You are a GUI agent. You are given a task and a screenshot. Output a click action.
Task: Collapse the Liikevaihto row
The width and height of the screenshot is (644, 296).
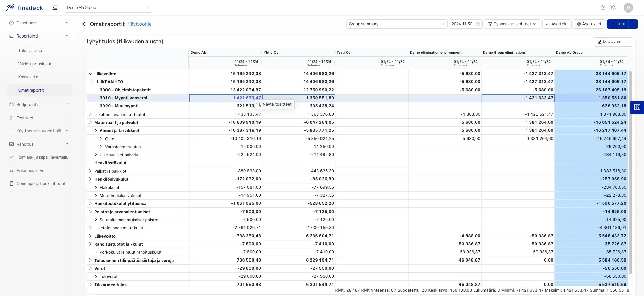[x=90, y=74]
